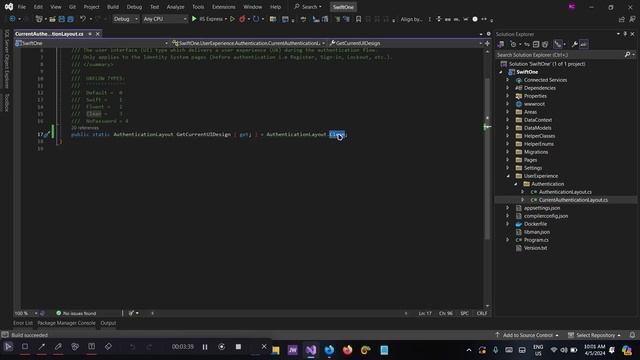Viewport: 640px width, 360px height.
Task: Restart the recording with the circular icon
Action: pos(222,347)
